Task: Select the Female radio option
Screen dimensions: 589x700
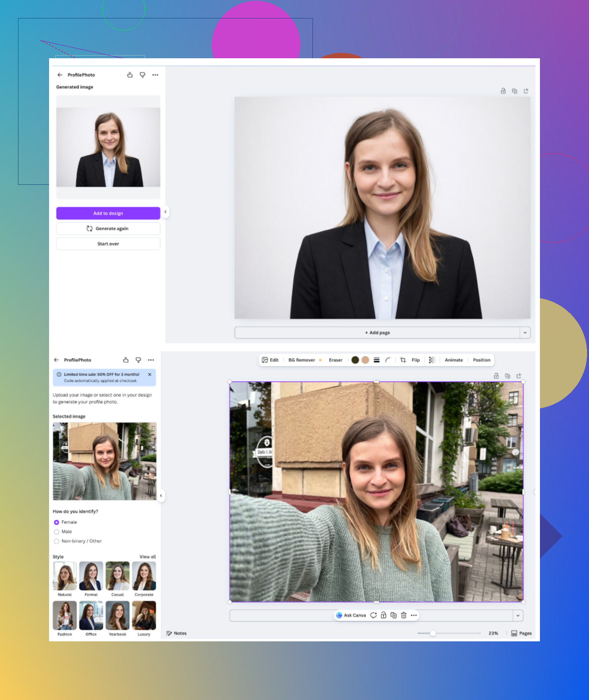Action: coord(57,522)
